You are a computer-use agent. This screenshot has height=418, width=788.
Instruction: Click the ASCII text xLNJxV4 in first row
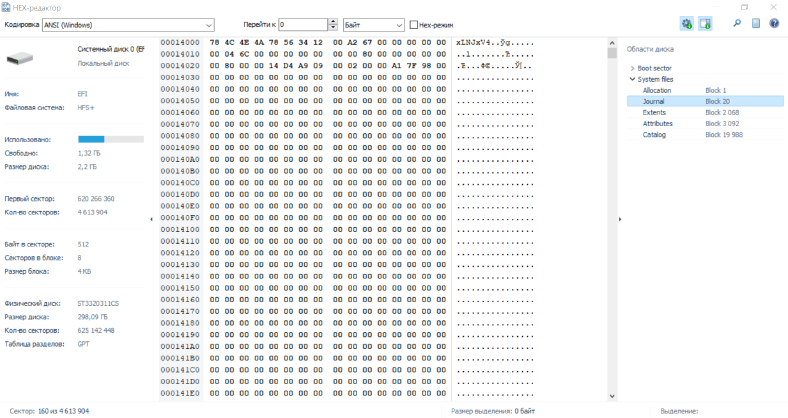pos(473,43)
